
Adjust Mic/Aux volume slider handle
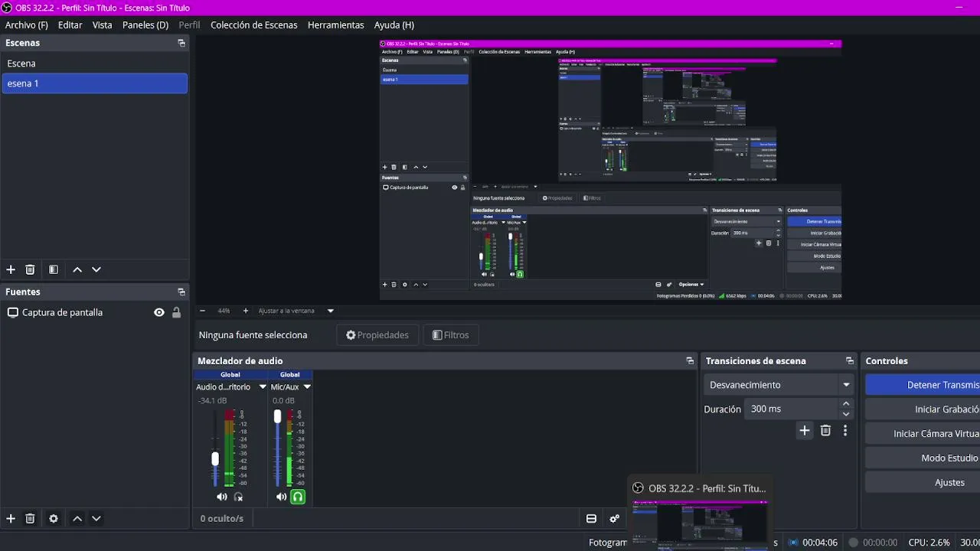point(277,416)
